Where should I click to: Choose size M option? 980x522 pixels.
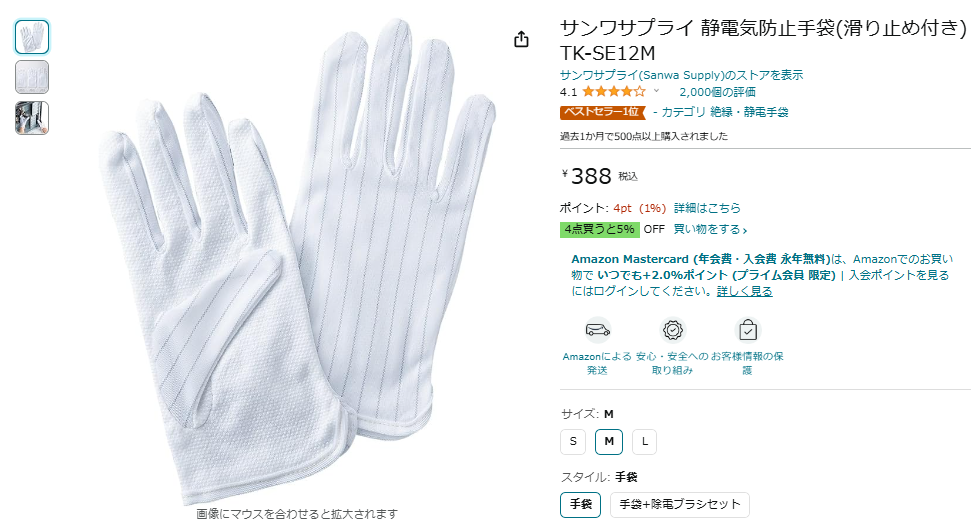pos(609,442)
